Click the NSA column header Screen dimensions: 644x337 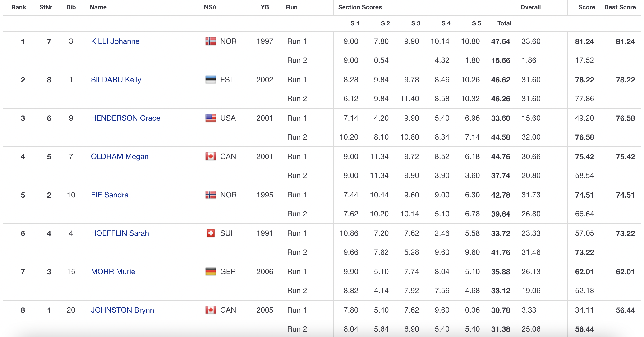210,7
